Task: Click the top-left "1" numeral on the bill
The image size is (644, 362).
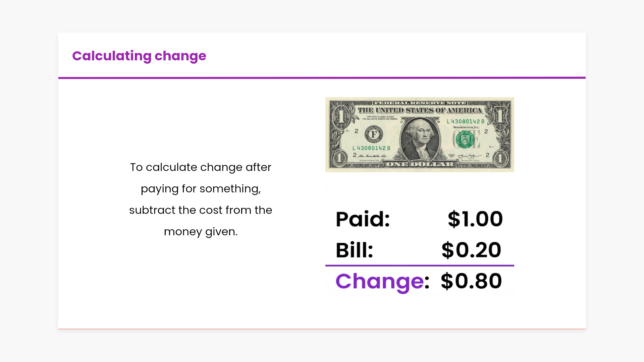Action: tap(341, 116)
